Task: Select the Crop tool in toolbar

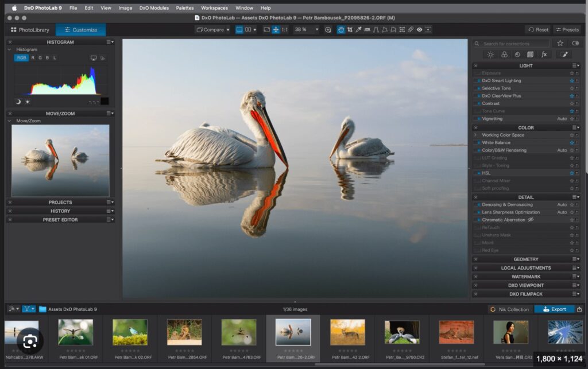Action: pyautogui.click(x=350, y=30)
